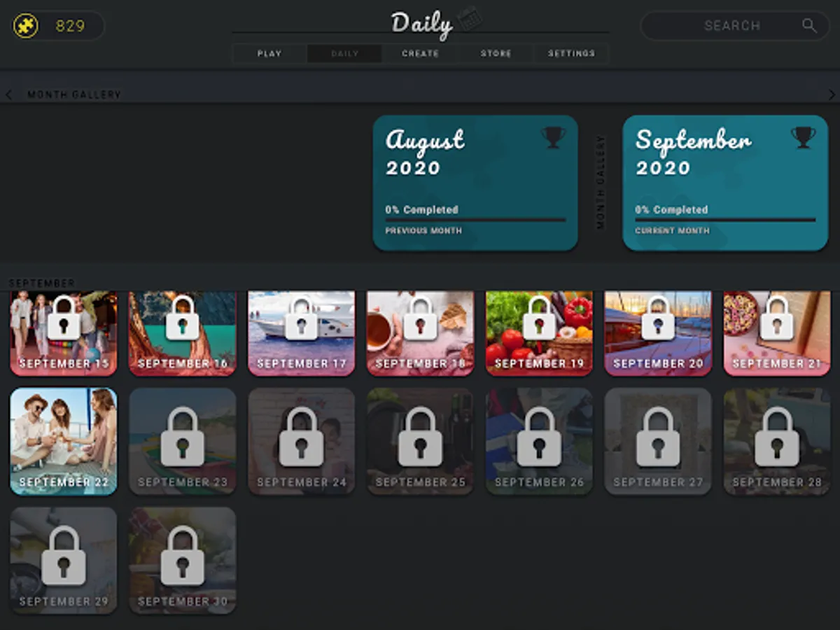840x630 pixels.
Task: Click the PREVIOUS MONTH label
Action: pos(423,231)
